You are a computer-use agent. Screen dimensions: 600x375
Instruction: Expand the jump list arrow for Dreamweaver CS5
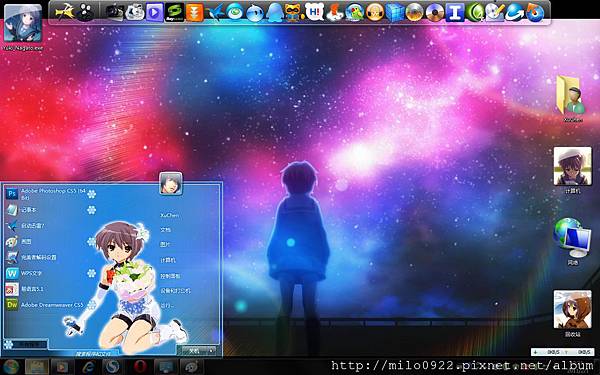pos(91,305)
